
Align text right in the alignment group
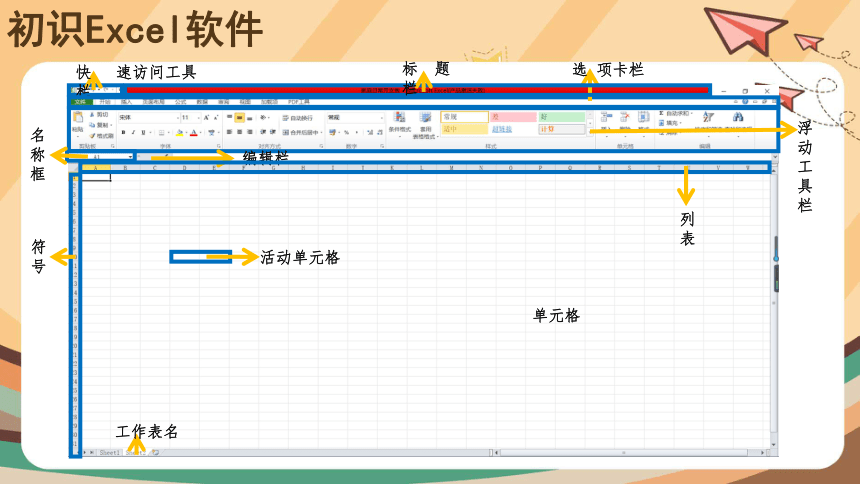click(250, 132)
